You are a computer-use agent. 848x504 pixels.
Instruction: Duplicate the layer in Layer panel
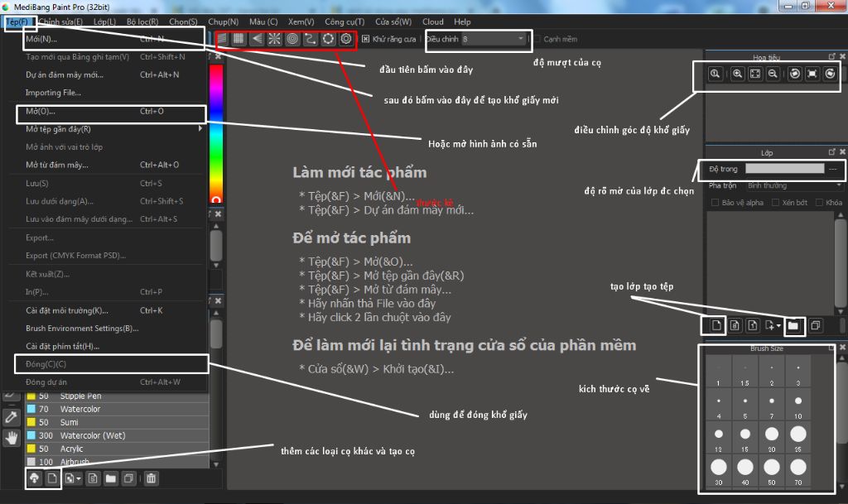point(816,325)
